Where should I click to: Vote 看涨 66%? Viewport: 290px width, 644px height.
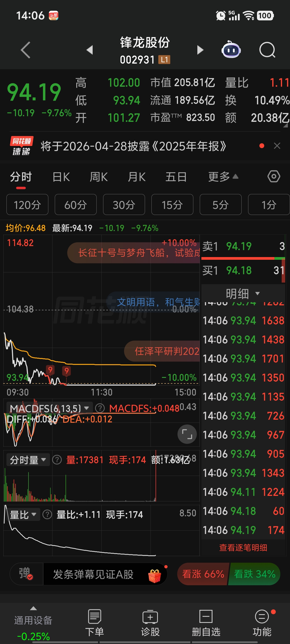(x=203, y=574)
